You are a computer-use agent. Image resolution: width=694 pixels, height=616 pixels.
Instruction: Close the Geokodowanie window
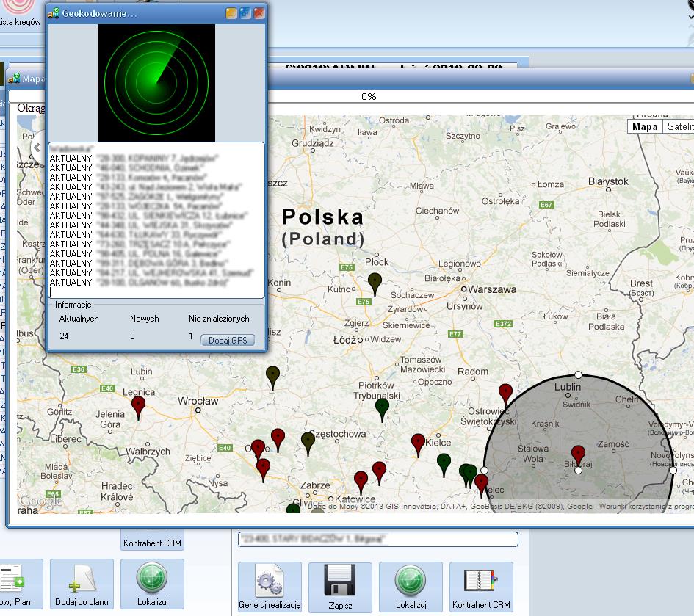259,13
